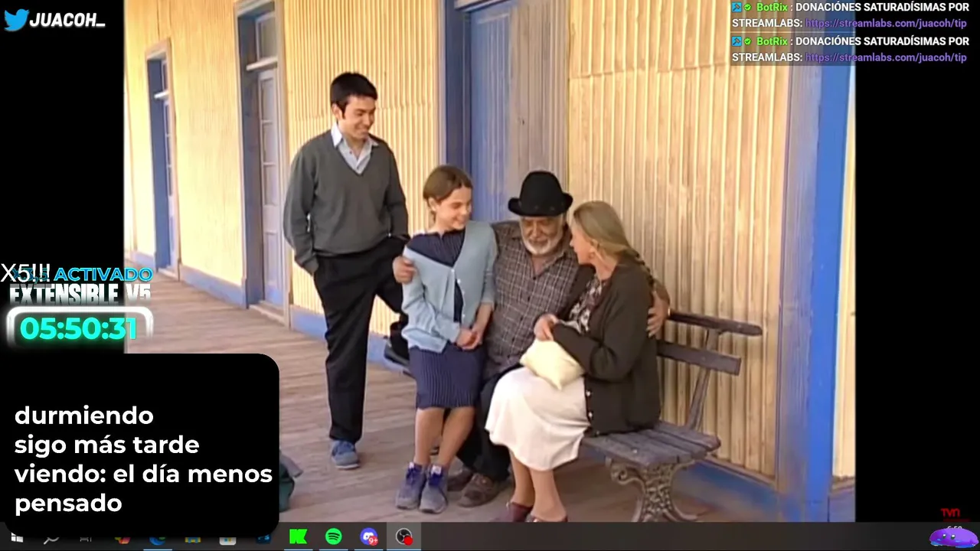Click the JUACOH_ Twitter handle text
The height and width of the screenshot is (551, 980).
point(67,21)
